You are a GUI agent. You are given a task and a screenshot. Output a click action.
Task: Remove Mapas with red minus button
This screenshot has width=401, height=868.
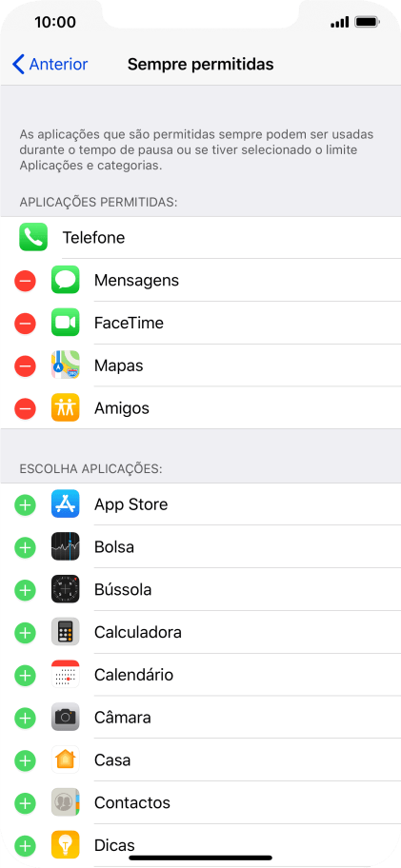(25, 365)
